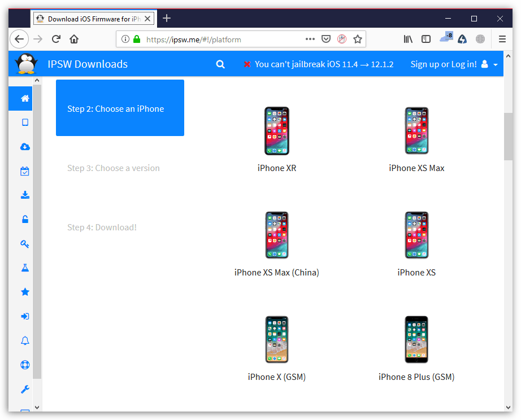Click the download tray sidebar icon
Image resolution: width=521 pixels, height=420 pixels.
[x=25, y=195]
